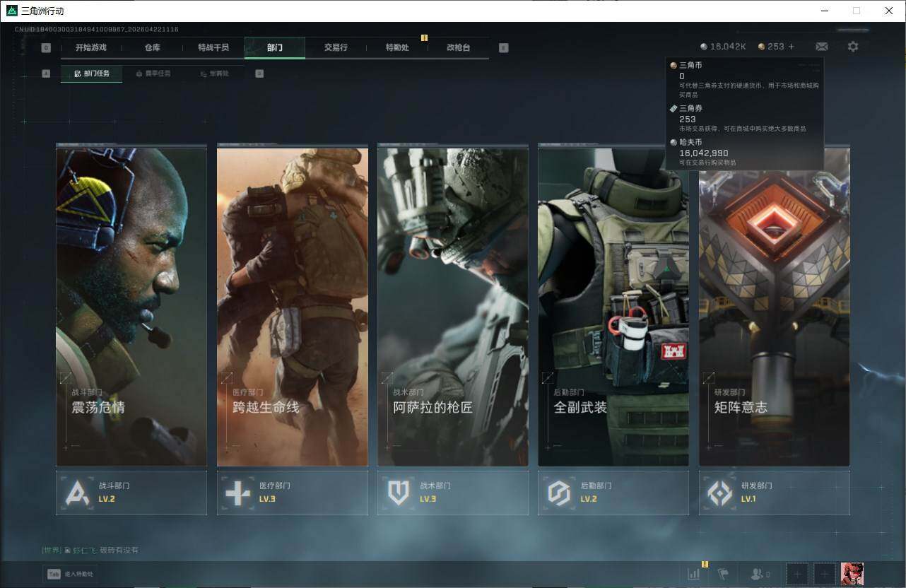This screenshot has width=906, height=588.
Task: Open the settings gear icon
Action: click(853, 47)
